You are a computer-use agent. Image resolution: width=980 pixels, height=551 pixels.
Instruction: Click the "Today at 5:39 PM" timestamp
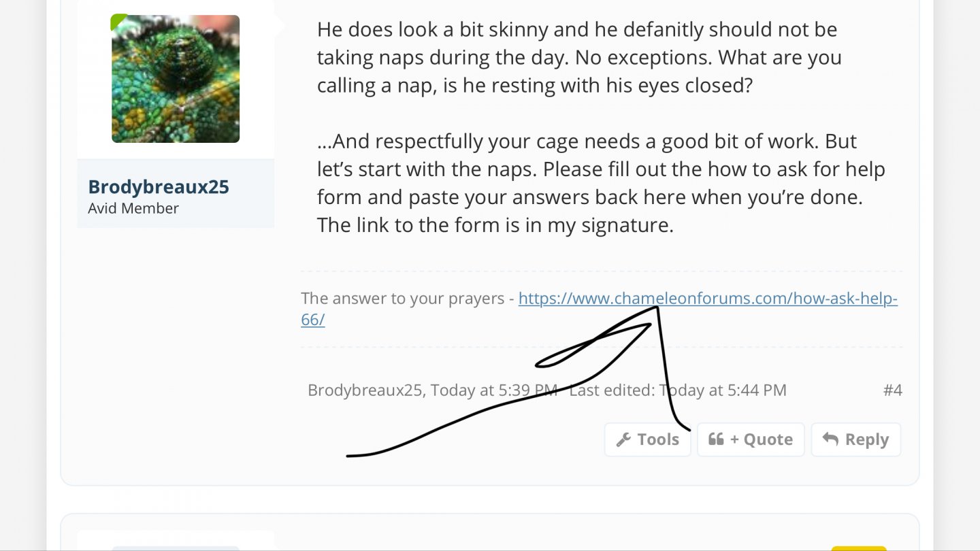(494, 390)
